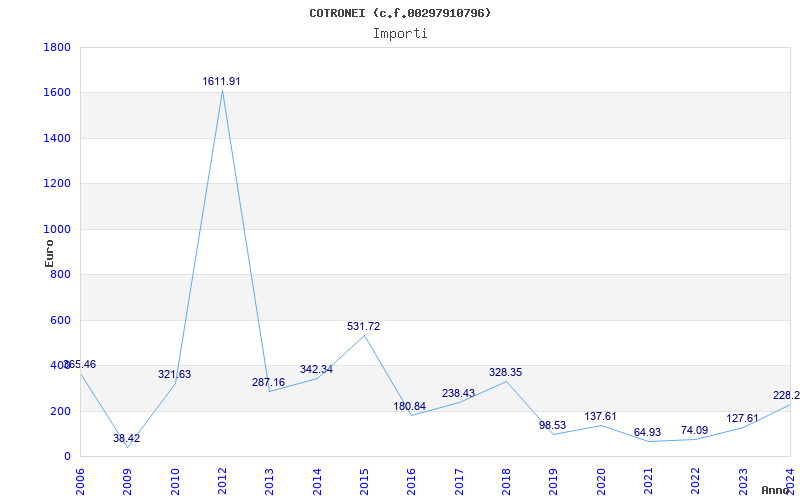The image size is (800, 500).
Task: Click the y-axis value 600
Action: pos(60,320)
